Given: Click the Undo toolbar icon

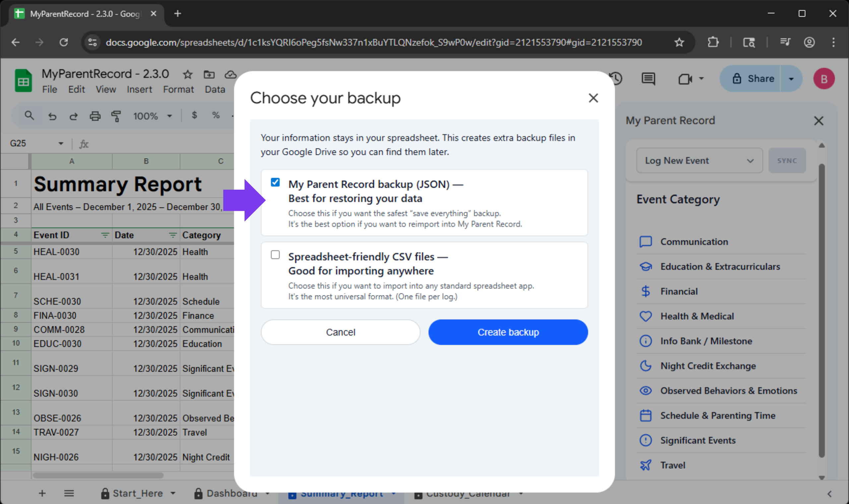Looking at the screenshot, I should [52, 116].
